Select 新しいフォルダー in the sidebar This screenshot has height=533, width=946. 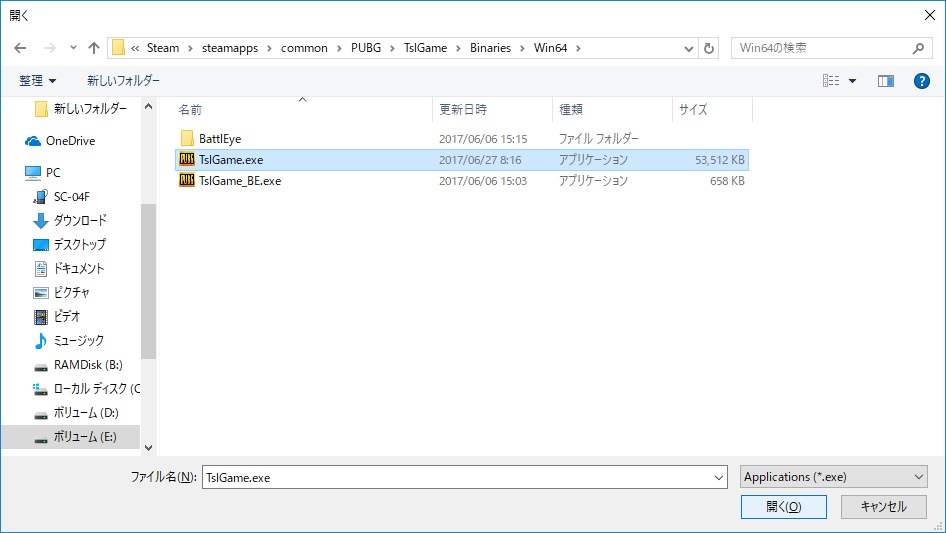pos(90,109)
